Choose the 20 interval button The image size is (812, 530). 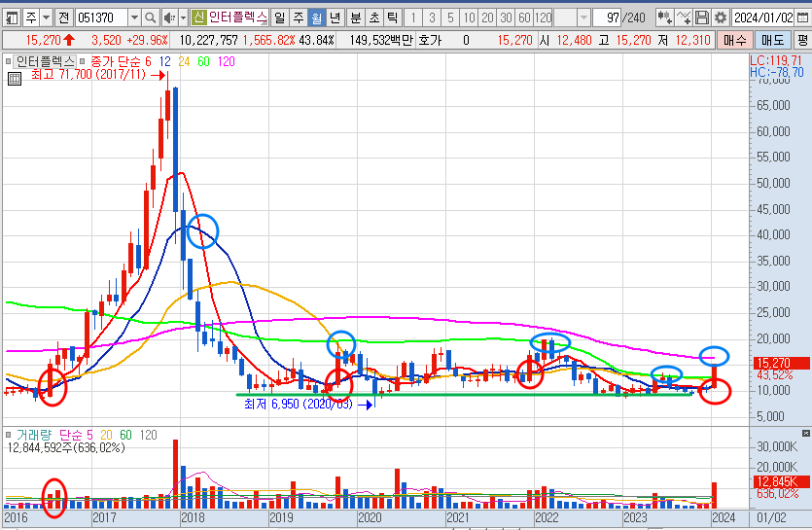(x=487, y=18)
